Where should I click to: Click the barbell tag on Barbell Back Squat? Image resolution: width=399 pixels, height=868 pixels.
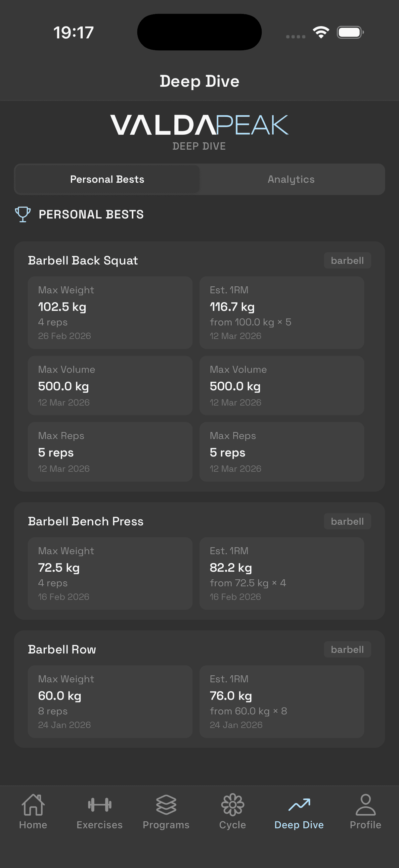coord(347,260)
